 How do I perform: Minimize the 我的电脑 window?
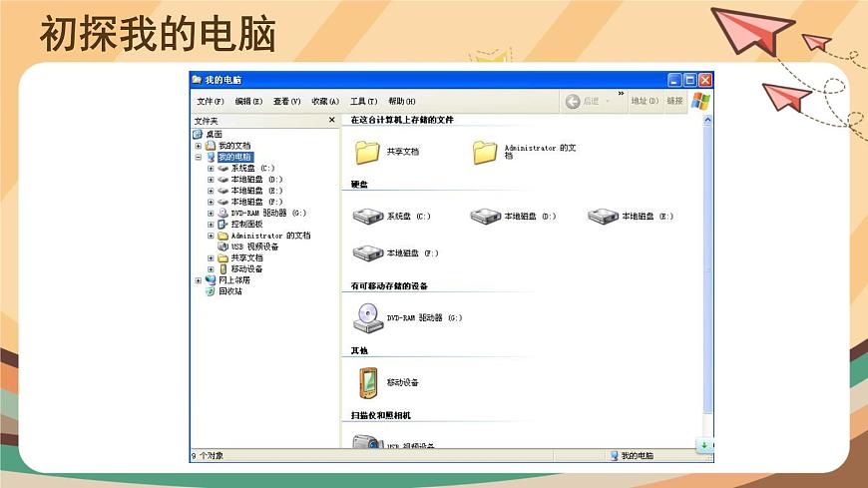tap(674, 80)
